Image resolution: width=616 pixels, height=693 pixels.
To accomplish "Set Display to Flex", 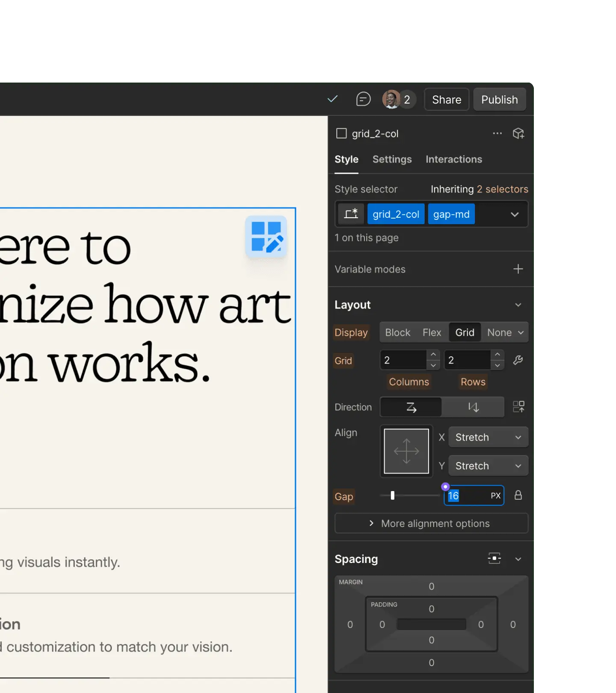I will coord(432,332).
